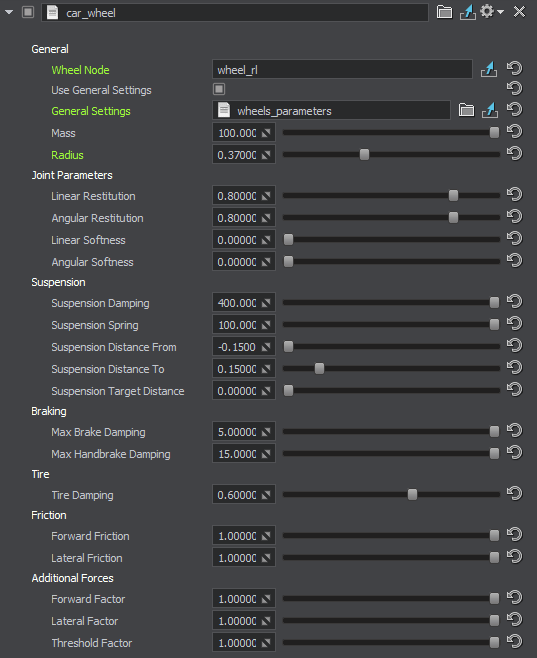Click the Radius slider handle
This screenshot has height=658, width=537.
365,154
